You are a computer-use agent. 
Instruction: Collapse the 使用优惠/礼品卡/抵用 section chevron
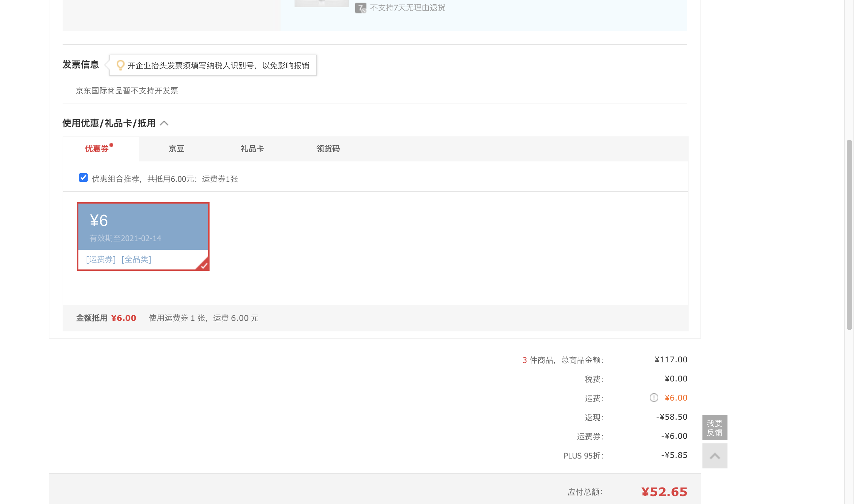(x=164, y=123)
